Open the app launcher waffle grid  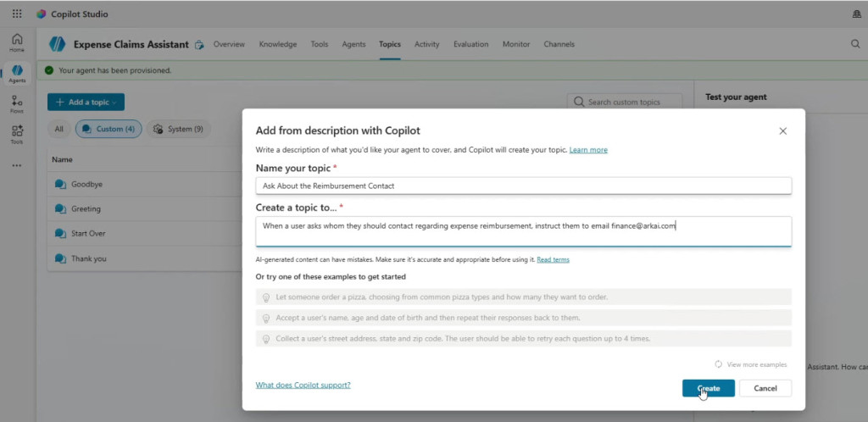coord(17,14)
